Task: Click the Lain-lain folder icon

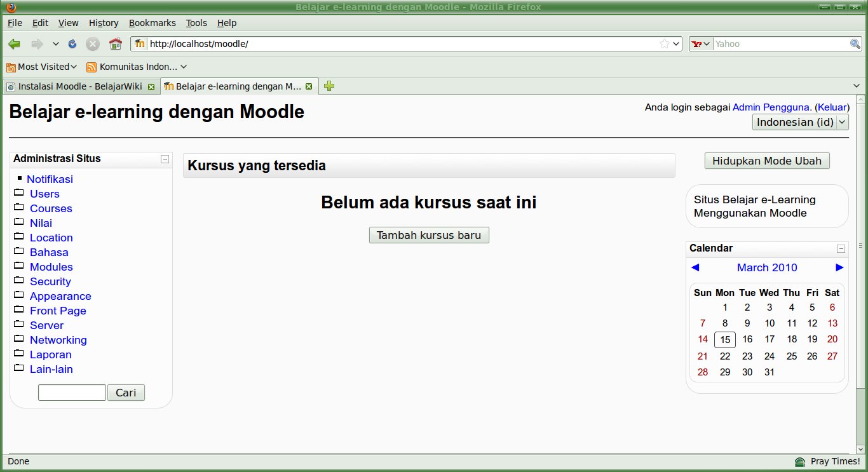Action: 18,368
